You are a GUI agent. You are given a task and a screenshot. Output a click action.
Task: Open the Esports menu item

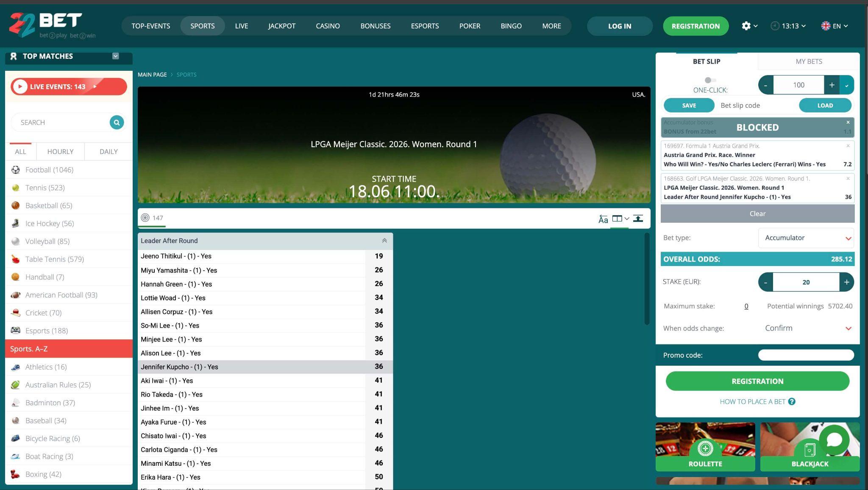(x=425, y=26)
